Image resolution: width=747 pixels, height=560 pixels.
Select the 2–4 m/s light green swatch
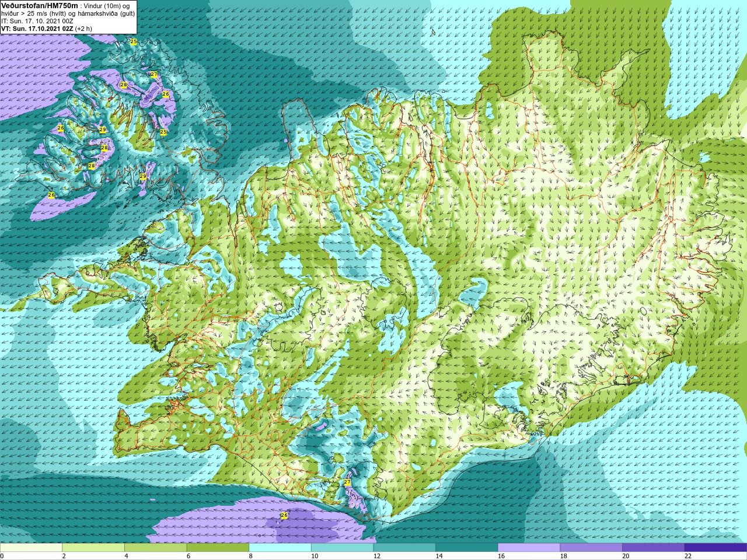(93, 548)
